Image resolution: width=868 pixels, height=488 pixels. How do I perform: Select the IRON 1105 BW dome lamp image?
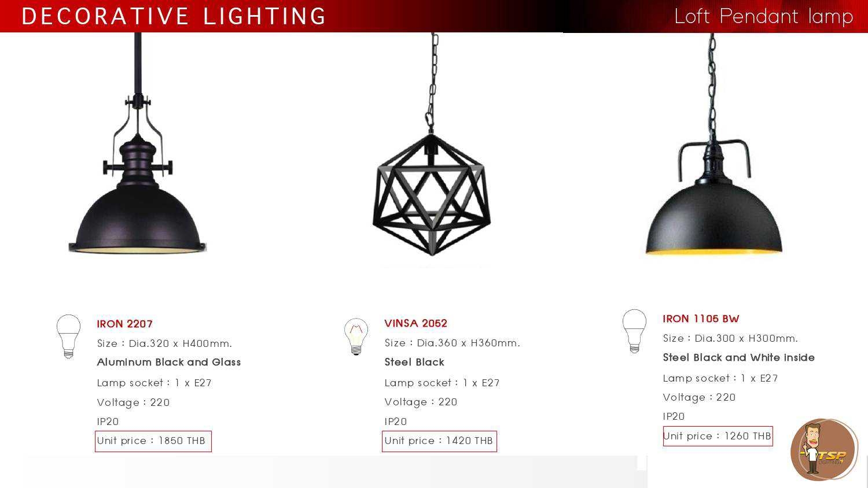pos(713,143)
